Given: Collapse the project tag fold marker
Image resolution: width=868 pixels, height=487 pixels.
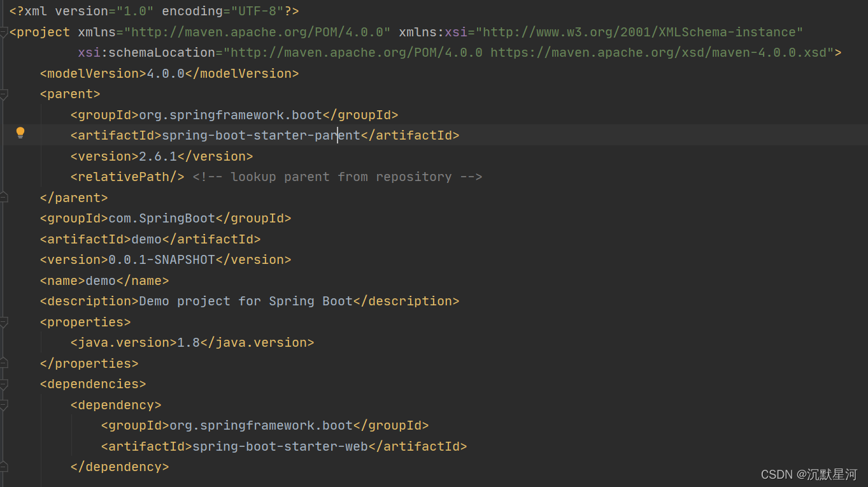Looking at the screenshot, I should 3,33.
